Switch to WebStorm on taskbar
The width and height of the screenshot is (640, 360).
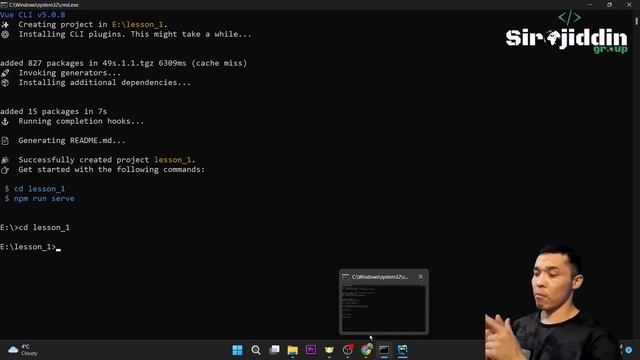tap(402, 350)
